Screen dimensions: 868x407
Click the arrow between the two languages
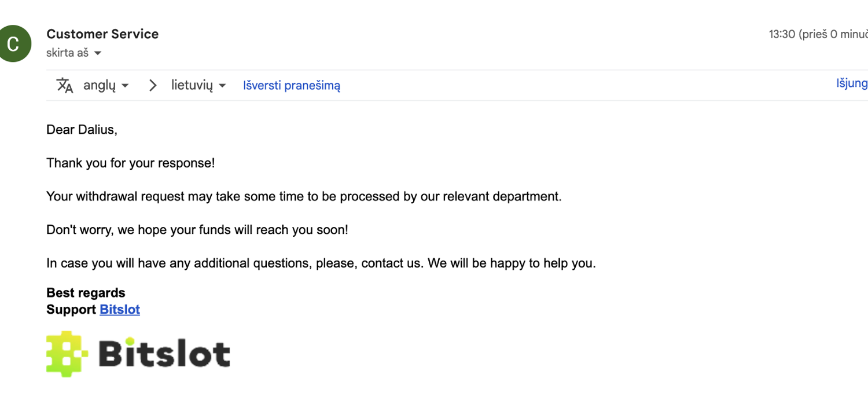coord(153,86)
